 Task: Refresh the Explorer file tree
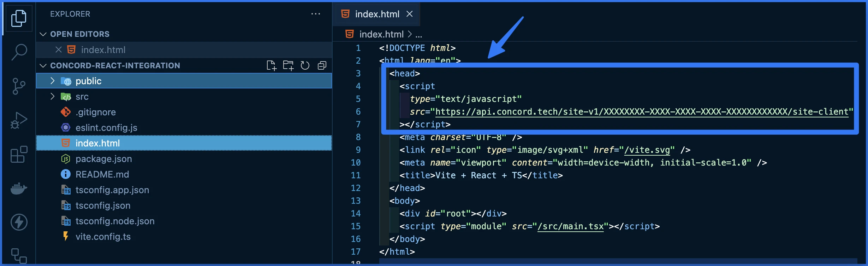[x=305, y=65]
